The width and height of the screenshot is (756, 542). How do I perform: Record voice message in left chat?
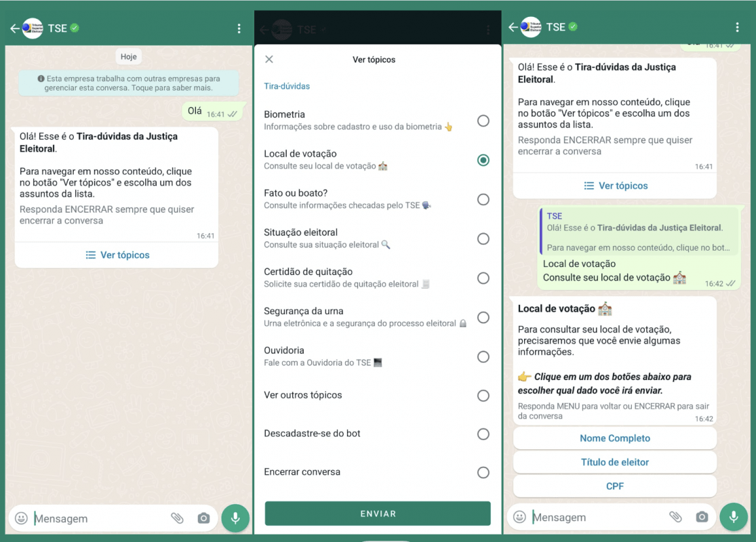tap(235, 518)
